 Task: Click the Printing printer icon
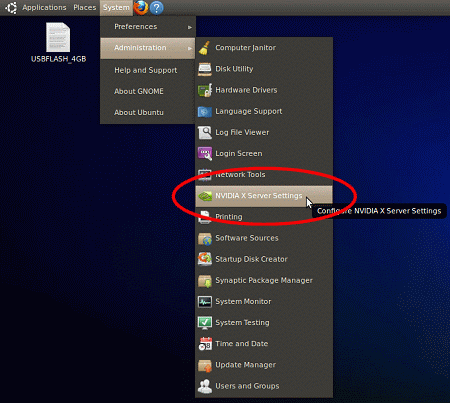coord(204,217)
